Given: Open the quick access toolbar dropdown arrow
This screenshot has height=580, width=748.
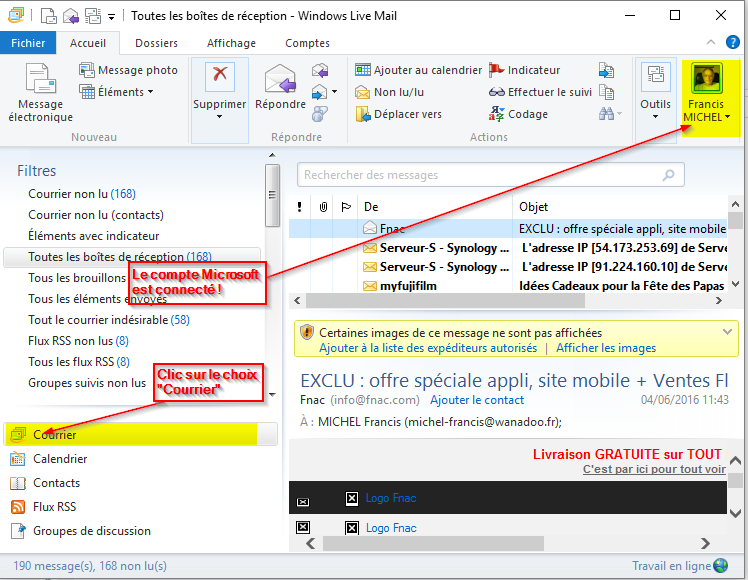Looking at the screenshot, I should (x=111, y=17).
